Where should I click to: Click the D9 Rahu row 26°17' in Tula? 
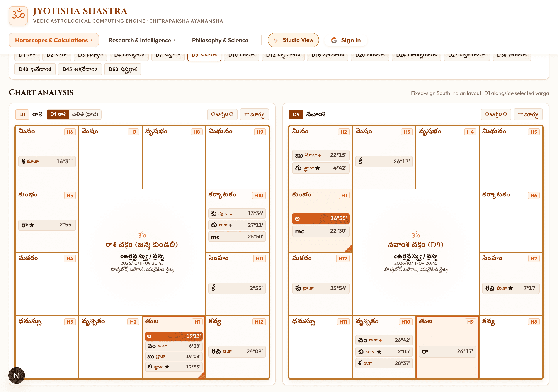[448, 351]
